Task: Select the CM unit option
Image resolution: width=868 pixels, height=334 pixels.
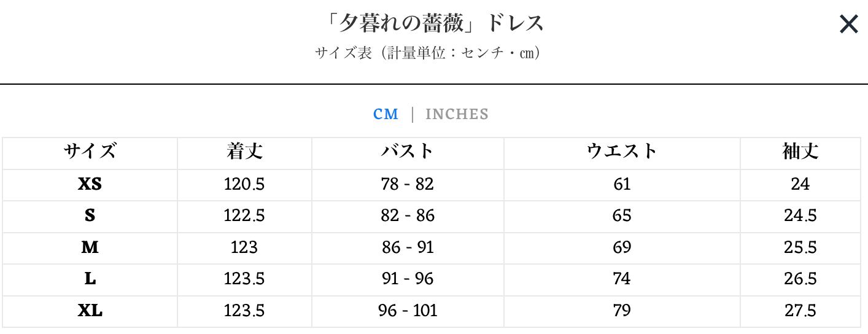Action: click(386, 114)
